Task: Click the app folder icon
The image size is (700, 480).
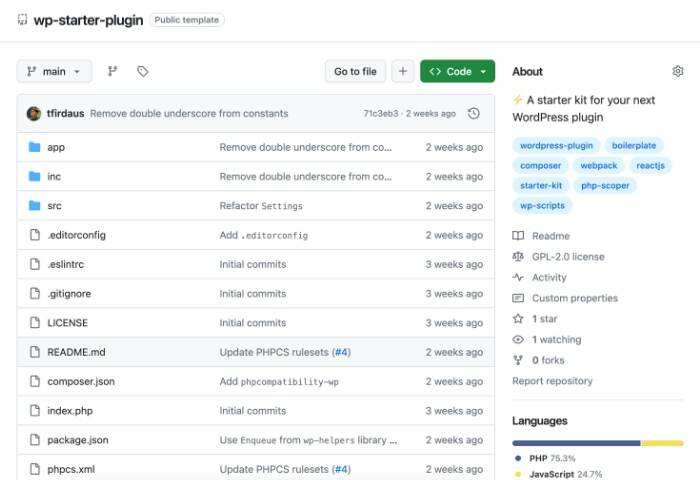Action: pos(34,147)
